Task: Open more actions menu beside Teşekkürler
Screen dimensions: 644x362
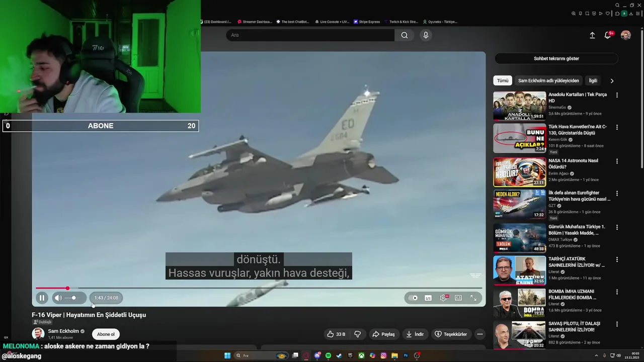Action: pos(480,334)
